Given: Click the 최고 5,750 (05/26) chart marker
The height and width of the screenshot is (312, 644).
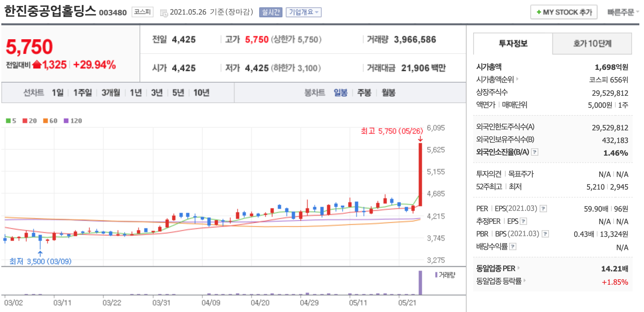Looking at the screenshot, I should (x=392, y=131).
